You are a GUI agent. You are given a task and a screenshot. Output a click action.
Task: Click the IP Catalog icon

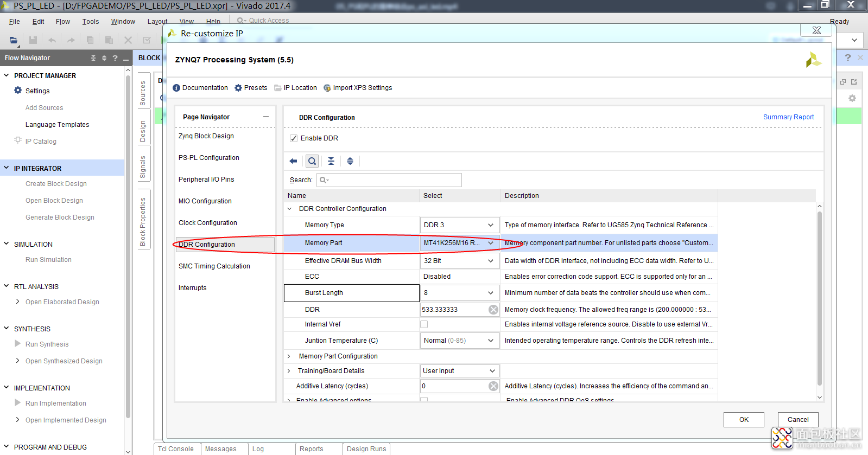[x=18, y=140]
